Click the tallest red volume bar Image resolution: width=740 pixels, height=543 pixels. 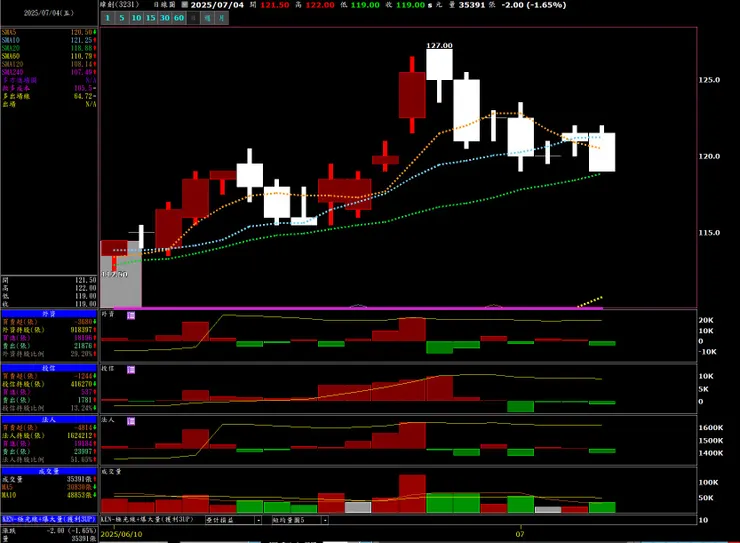(412, 493)
